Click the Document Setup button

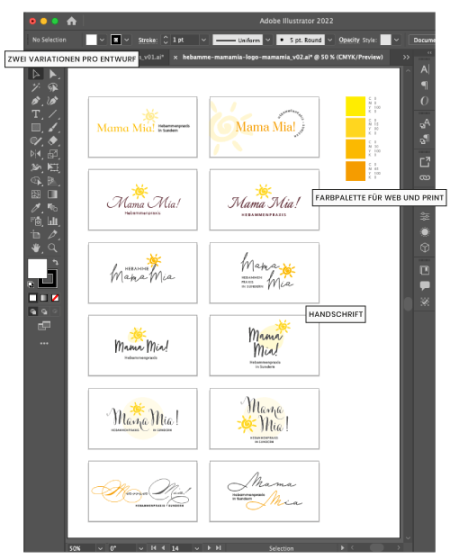tap(423, 40)
